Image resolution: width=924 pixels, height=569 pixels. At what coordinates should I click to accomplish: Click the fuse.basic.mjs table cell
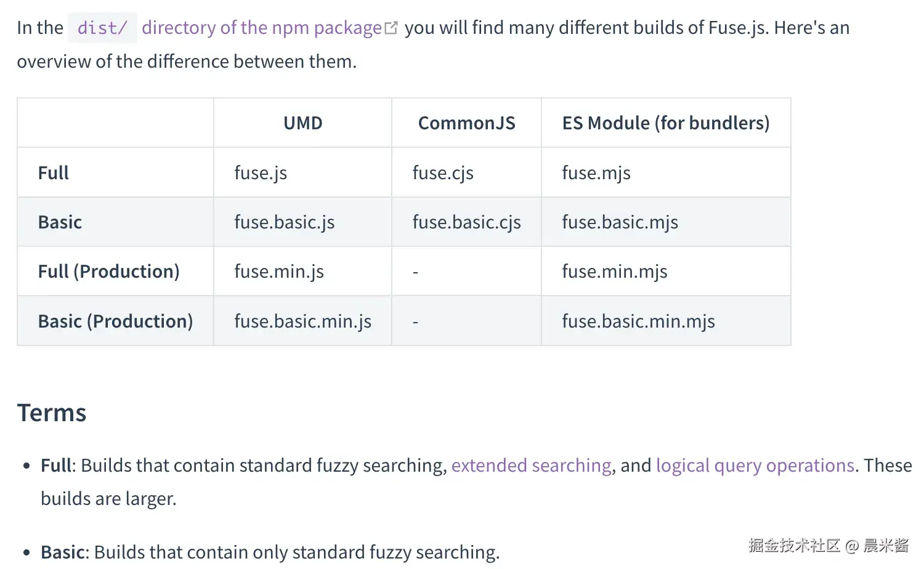tap(620, 222)
